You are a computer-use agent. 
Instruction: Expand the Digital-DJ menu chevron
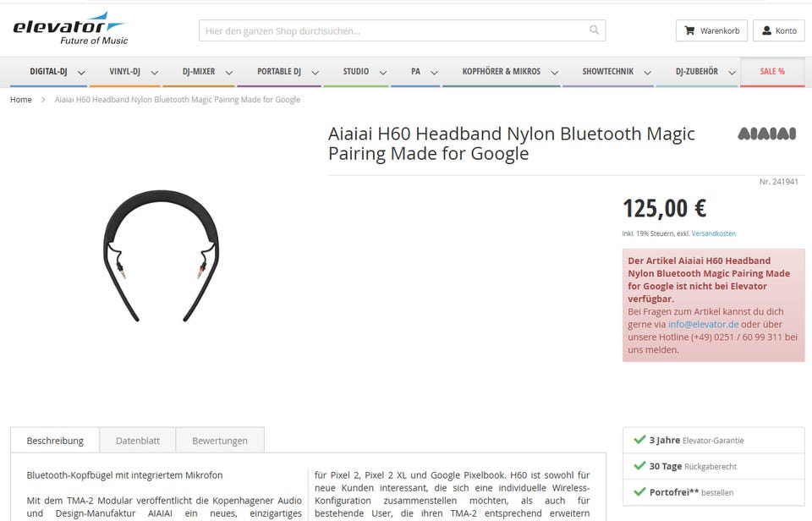click(81, 73)
